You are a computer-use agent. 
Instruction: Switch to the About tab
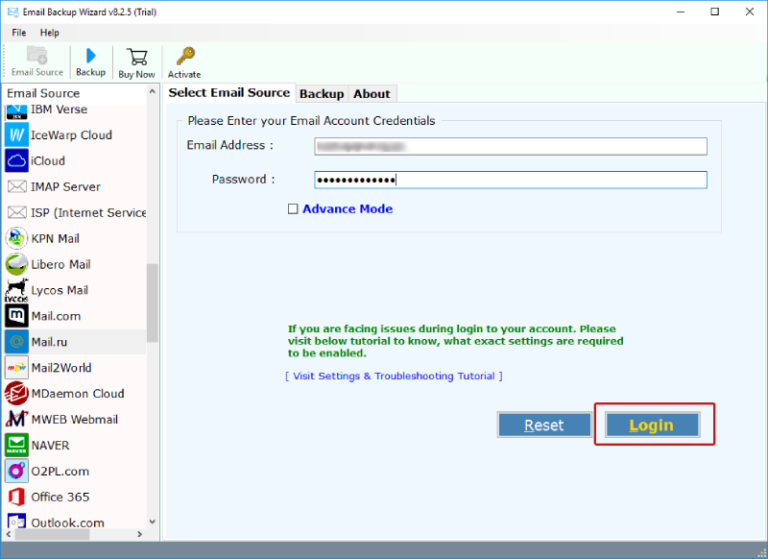tap(372, 94)
